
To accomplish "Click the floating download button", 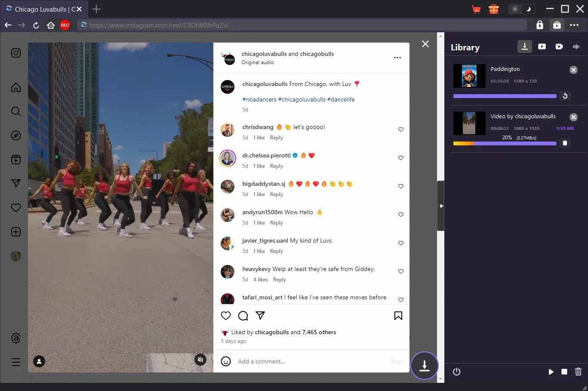I will coord(424,366).
